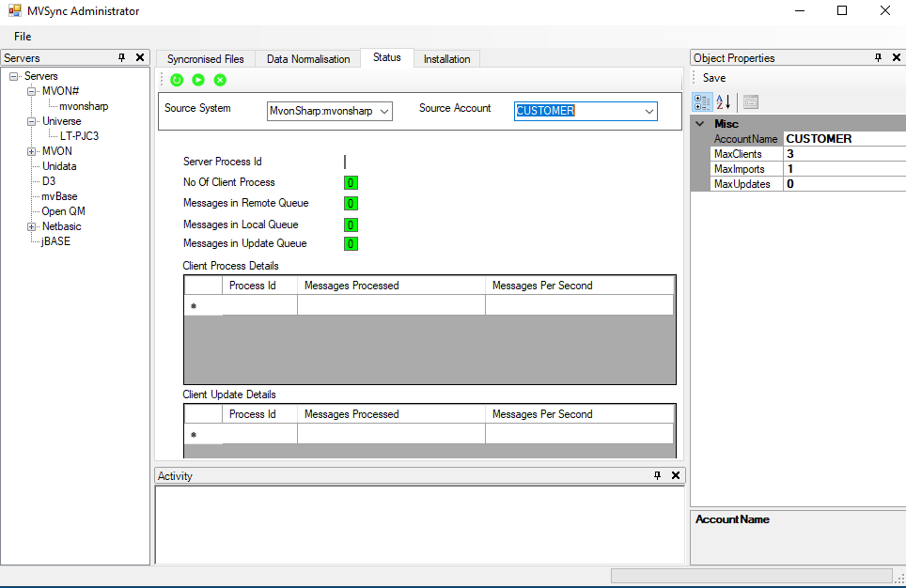This screenshot has width=906, height=588.
Task: Collapse the Misc property category
Action: 700,124
